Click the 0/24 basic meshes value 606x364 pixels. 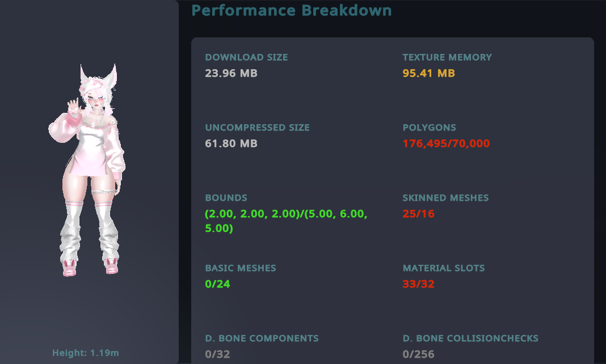pos(217,284)
